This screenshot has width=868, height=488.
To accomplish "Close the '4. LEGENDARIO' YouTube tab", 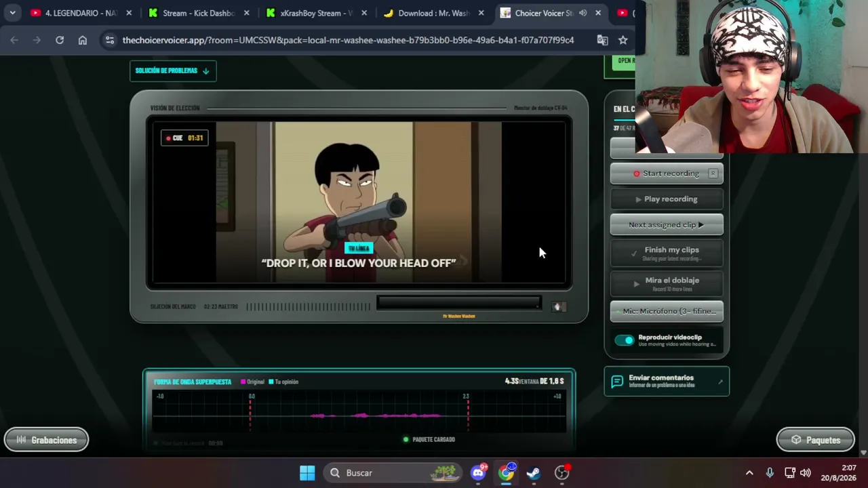I will tap(129, 13).
